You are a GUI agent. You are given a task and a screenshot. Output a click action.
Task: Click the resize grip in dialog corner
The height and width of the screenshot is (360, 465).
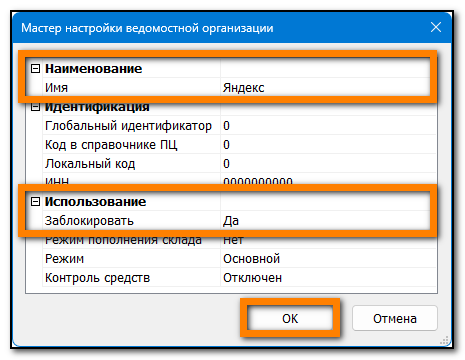click(444, 340)
